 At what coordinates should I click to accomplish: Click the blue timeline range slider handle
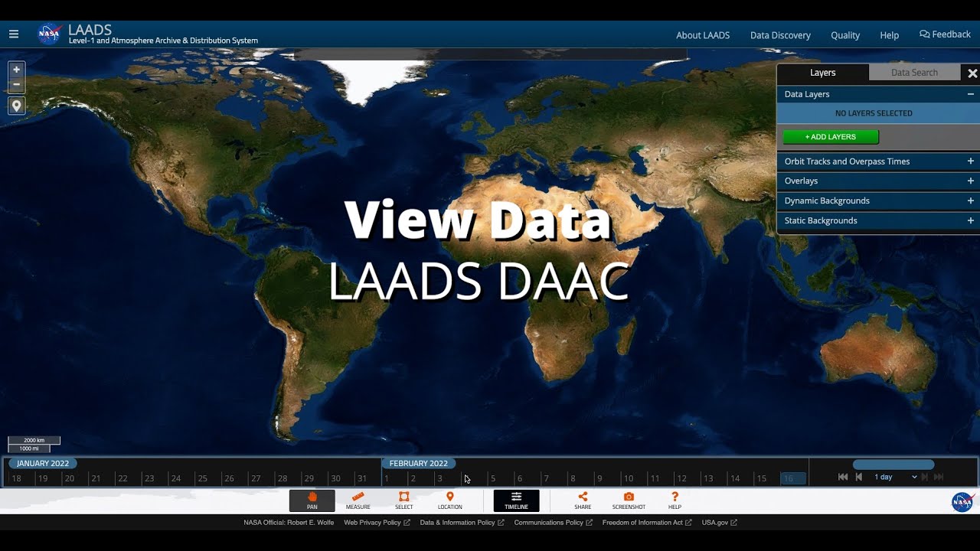coord(893,465)
